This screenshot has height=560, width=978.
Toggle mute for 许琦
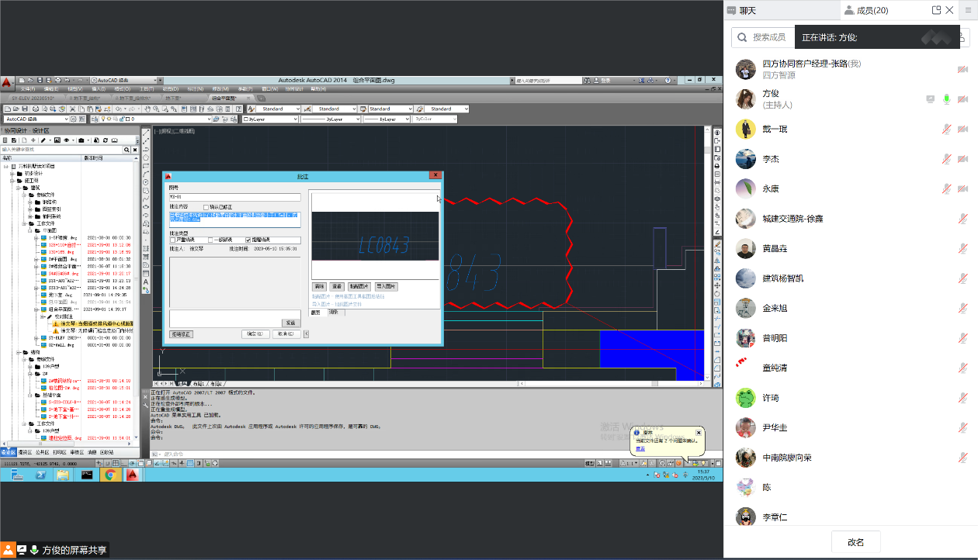point(962,398)
